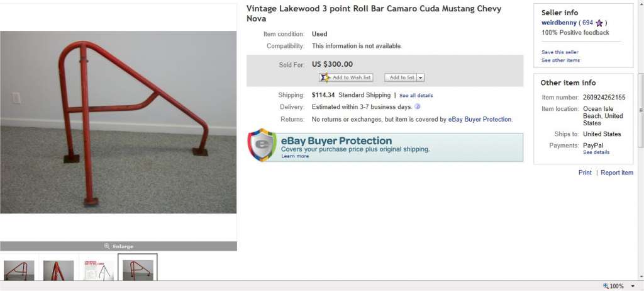Click the purple feedback star next to 694
Viewport: 644px width, 291px height.
click(599, 23)
